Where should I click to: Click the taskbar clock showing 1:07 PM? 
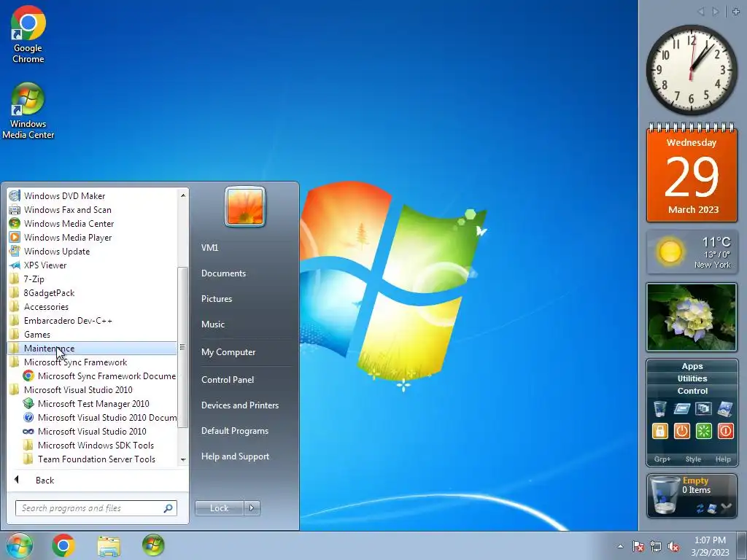click(710, 546)
